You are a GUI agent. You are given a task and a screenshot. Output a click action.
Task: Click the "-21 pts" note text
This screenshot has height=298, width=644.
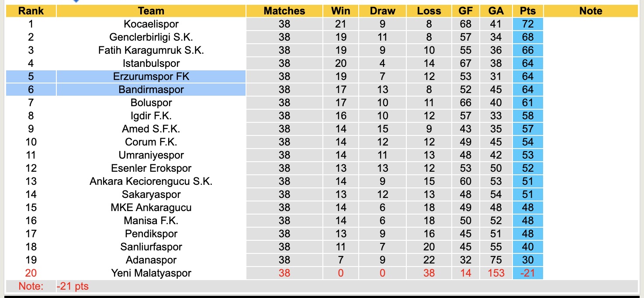tap(73, 287)
